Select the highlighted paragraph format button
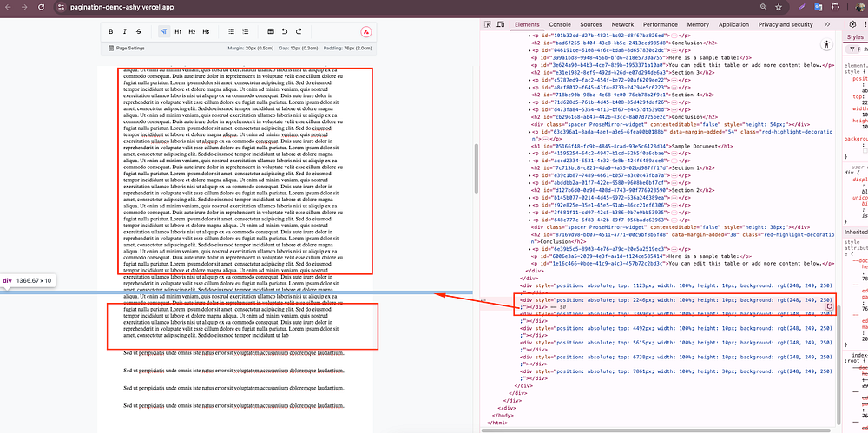The width and height of the screenshot is (868, 433). 164,31
